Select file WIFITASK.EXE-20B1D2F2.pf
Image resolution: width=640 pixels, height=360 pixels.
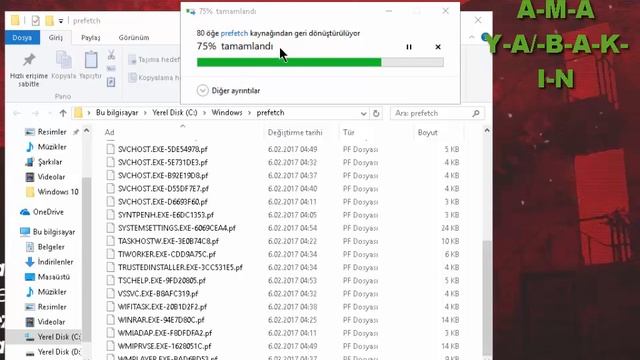pos(162,307)
